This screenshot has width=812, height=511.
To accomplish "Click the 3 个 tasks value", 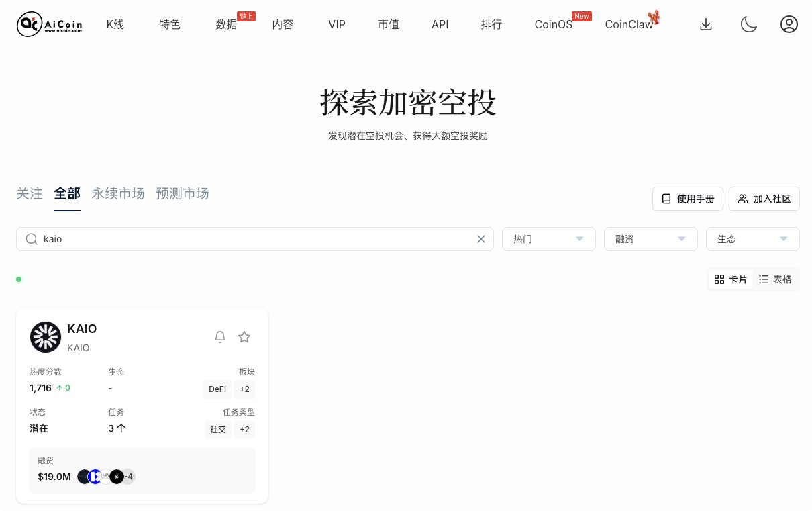I will click(x=117, y=428).
